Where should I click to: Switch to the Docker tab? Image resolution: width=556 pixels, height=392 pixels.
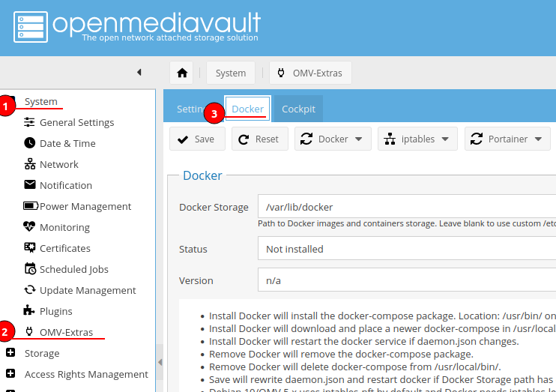247,109
